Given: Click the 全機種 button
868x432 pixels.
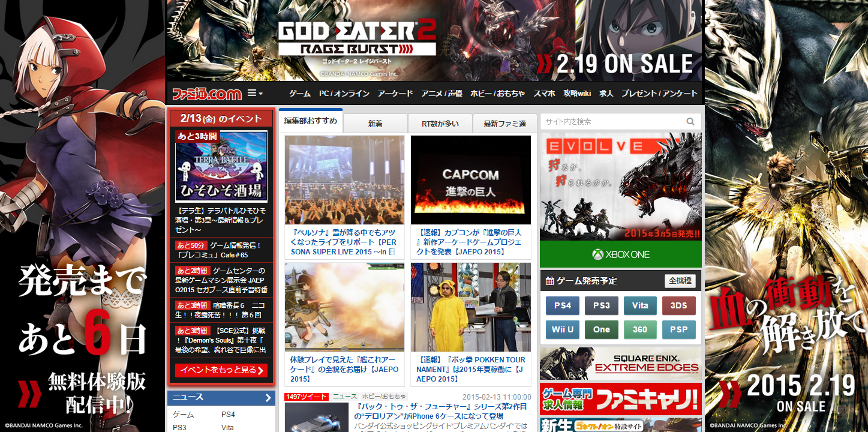Looking at the screenshot, I should [x=680, y=281].
